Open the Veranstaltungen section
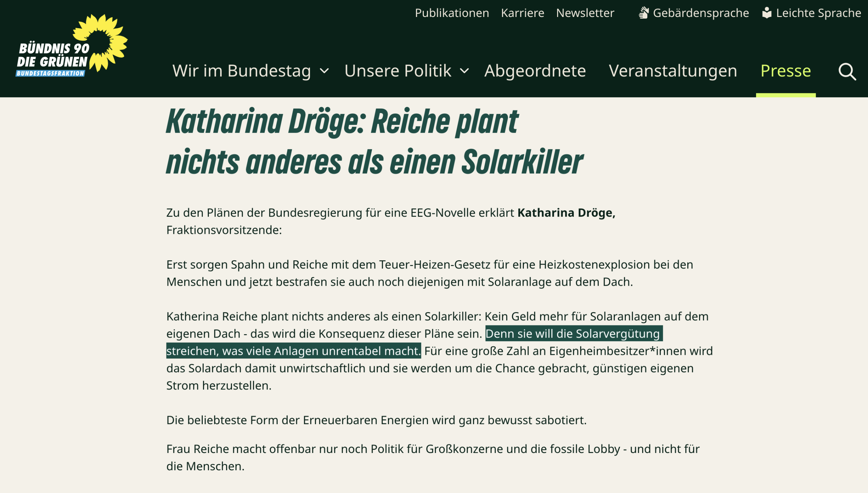This screenshot has width=868, height=493. [673, 71]
